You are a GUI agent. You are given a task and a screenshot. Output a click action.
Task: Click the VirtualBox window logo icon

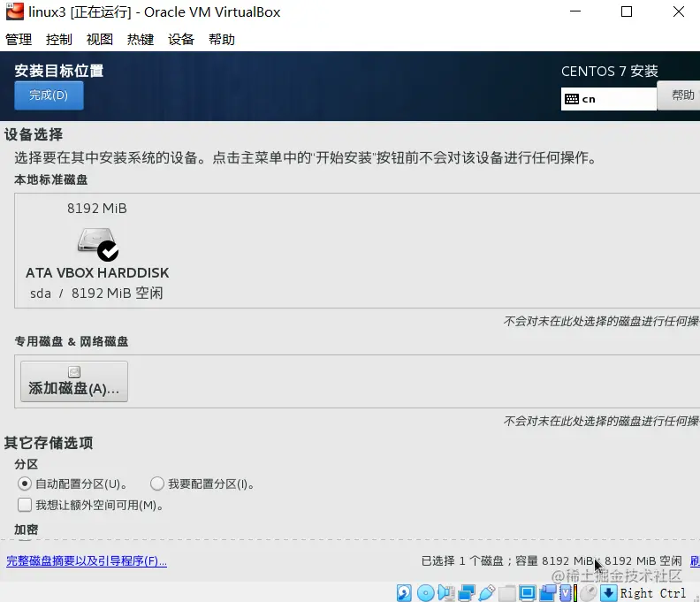point(14,11)
